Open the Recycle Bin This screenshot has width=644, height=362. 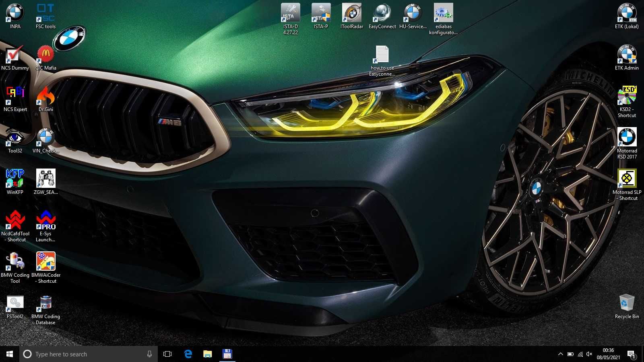click(x=627, y=306)
